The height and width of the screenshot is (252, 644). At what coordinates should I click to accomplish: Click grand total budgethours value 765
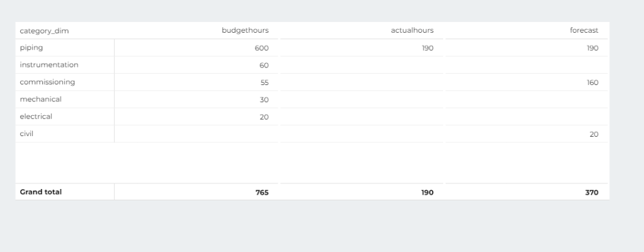click(261, 193)
